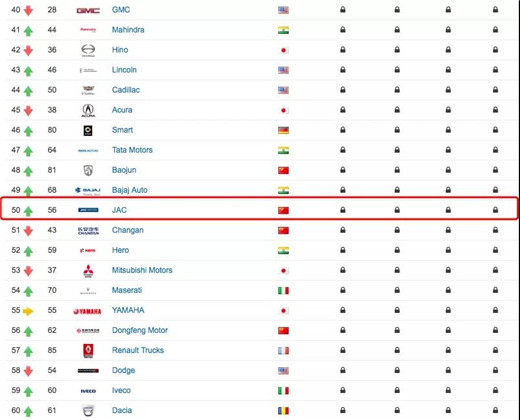Click the YAMAHA red logo
Image resolution: width=520 pixels, height=420 pixels.
click(87, 311)
